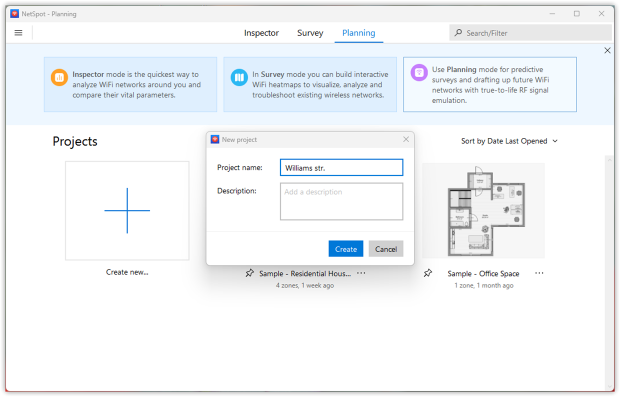Select the Planning tab
The image size is (620, 397).
point(358,33)
